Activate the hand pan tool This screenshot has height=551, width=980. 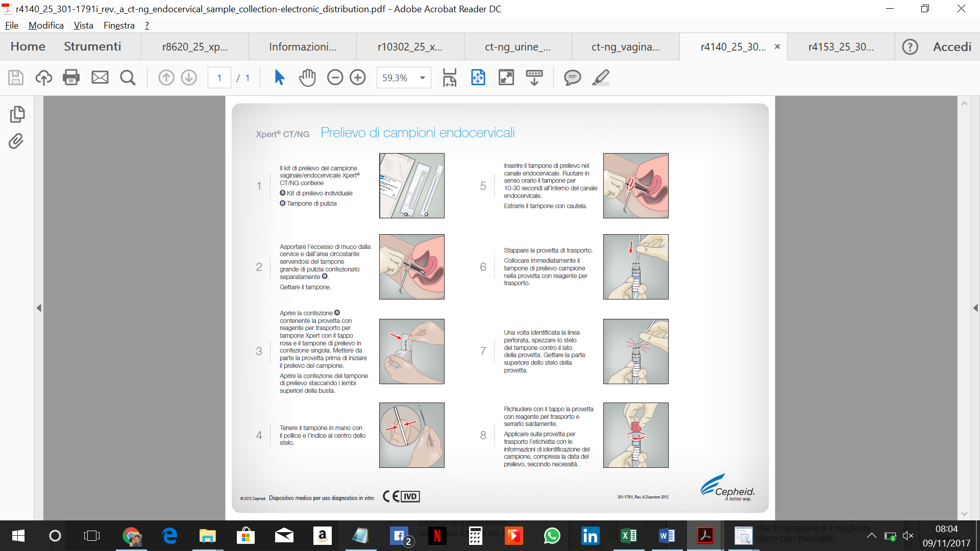[307, 78]
